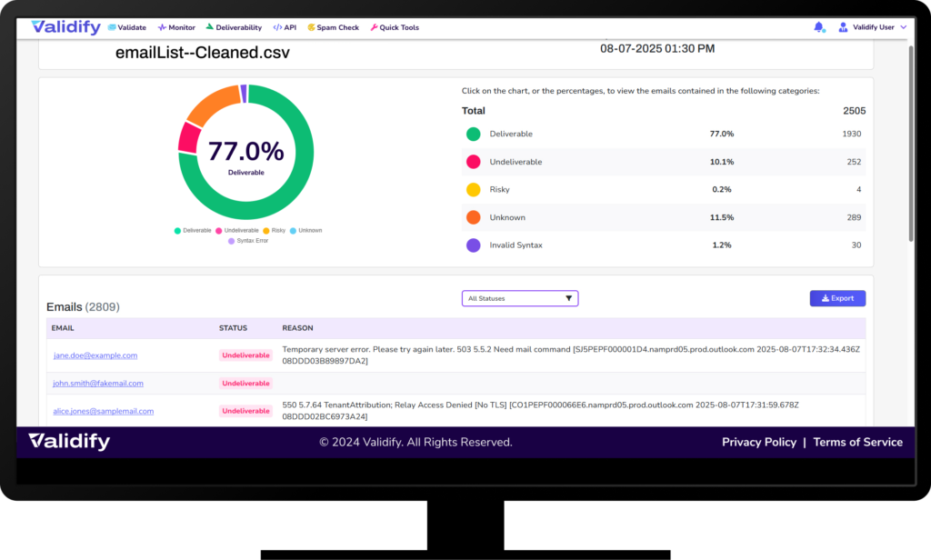The width and height of the screenshot is (931, 560).
Task: Click the user avatar icon
Action: click(843, 27)
